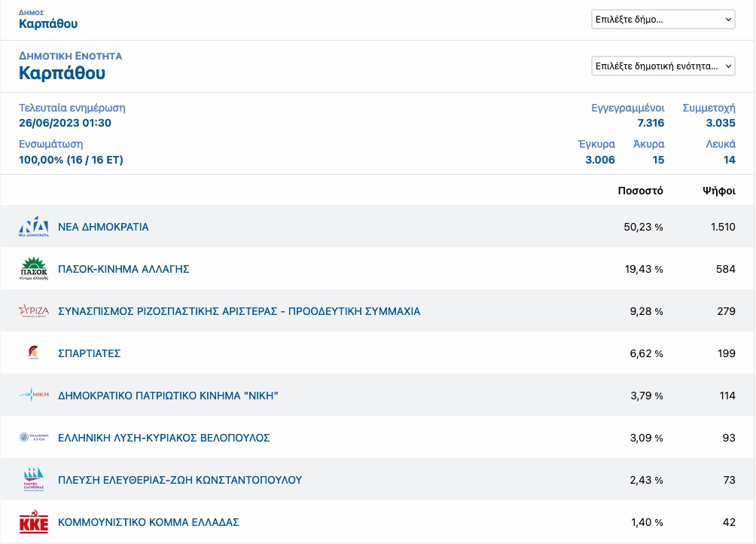Click the 1.510 votes cell
This screenshot has height=544, width=756.
723,227
